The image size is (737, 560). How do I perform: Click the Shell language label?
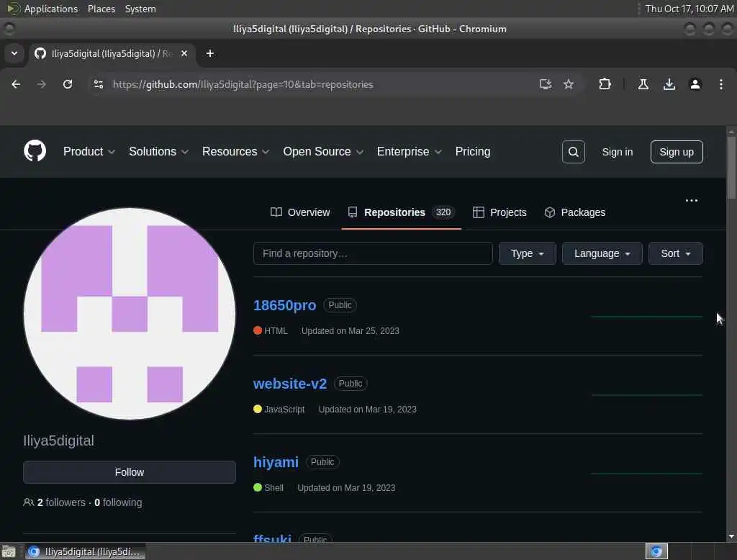(x=273, y=488)
